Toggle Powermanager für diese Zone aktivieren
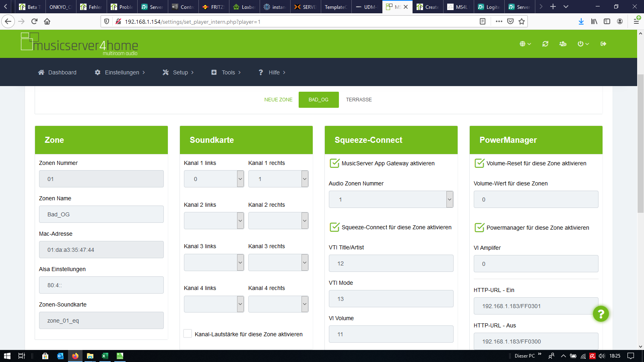The height and width of the screenshot is (362, 644). pyautogui.click(x=479, y=228)
